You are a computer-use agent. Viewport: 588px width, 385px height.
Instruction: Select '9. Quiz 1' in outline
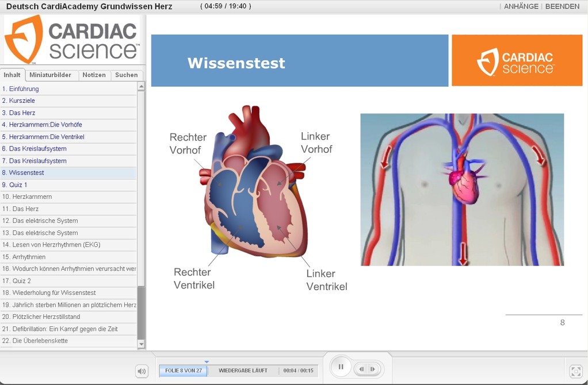pos(15,185)
